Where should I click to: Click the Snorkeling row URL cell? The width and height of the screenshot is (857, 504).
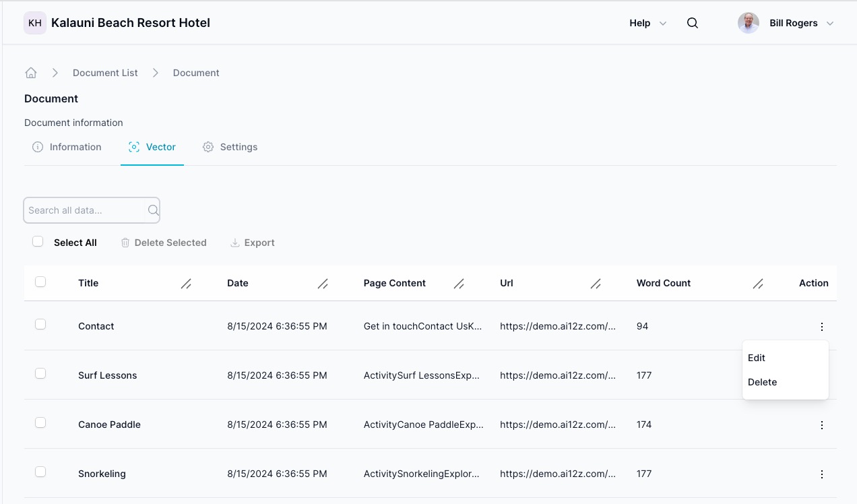[558, 474]
